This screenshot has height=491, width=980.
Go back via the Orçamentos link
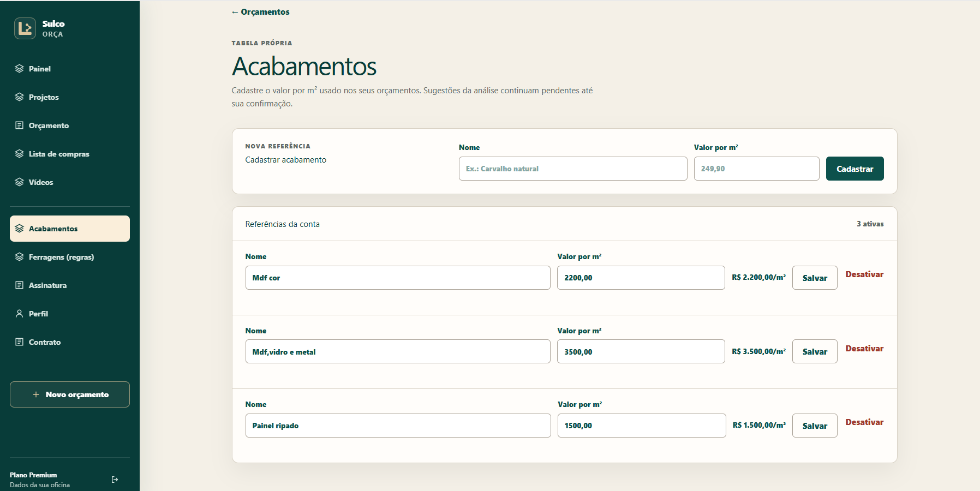260,12
